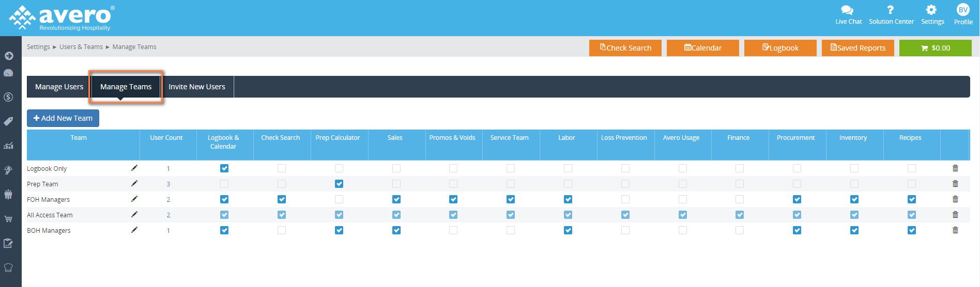This screenshot has width=980, height=287.
Task: Enable Loss Prevention for FOH Managers
Action: pos(625,199)
